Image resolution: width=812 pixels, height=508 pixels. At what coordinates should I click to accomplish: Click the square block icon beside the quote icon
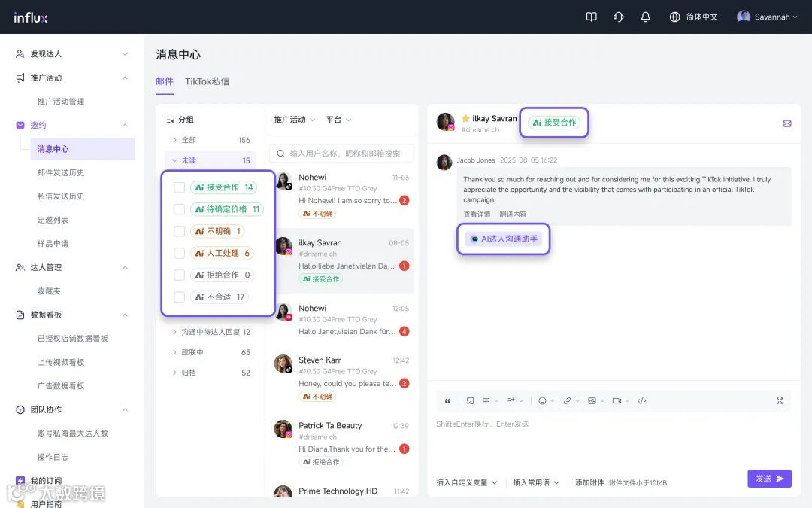point(470,400)
